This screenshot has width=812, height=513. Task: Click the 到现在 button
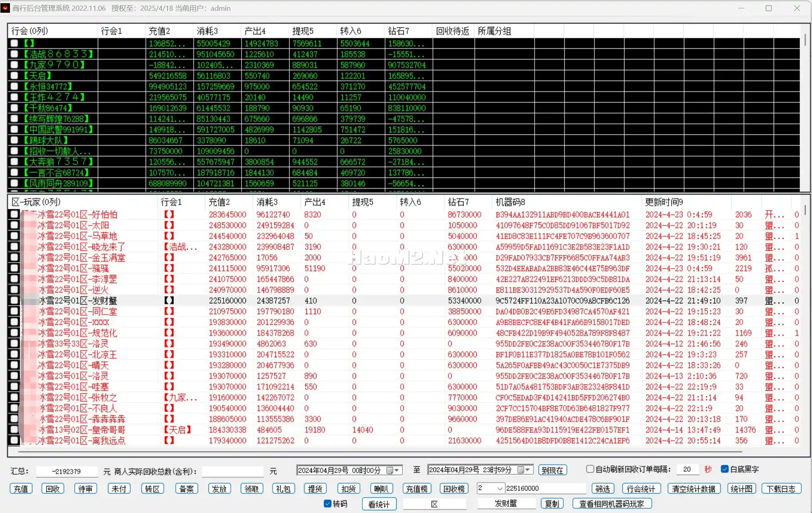[552, 470]
